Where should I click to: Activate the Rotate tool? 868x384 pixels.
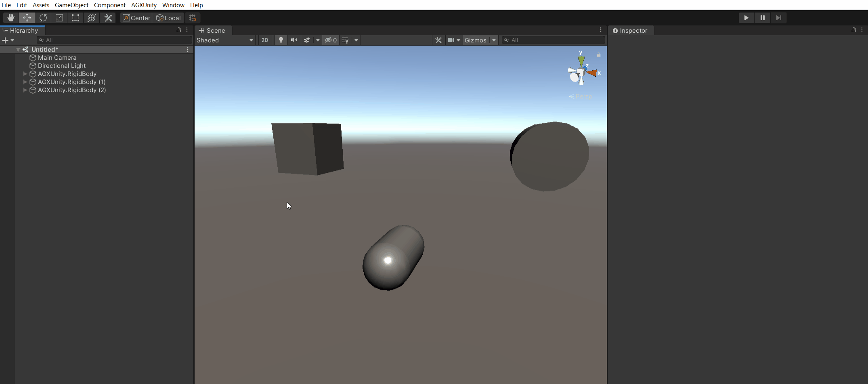[43, 18]
